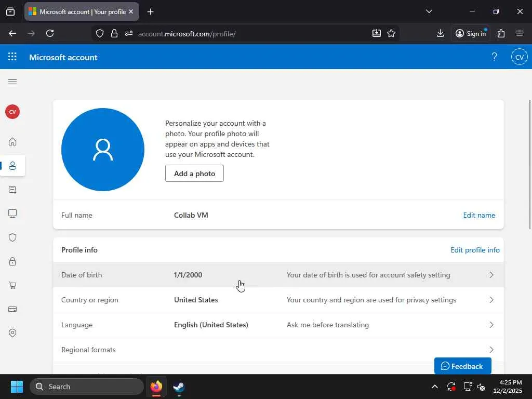Screen dimensions: 532x399
Task: Click the Regional formats label
Action: [x=88, y=350]
